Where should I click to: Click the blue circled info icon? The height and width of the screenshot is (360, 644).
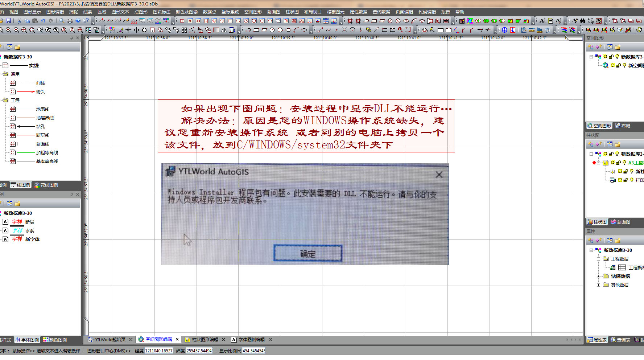[504, 30]
